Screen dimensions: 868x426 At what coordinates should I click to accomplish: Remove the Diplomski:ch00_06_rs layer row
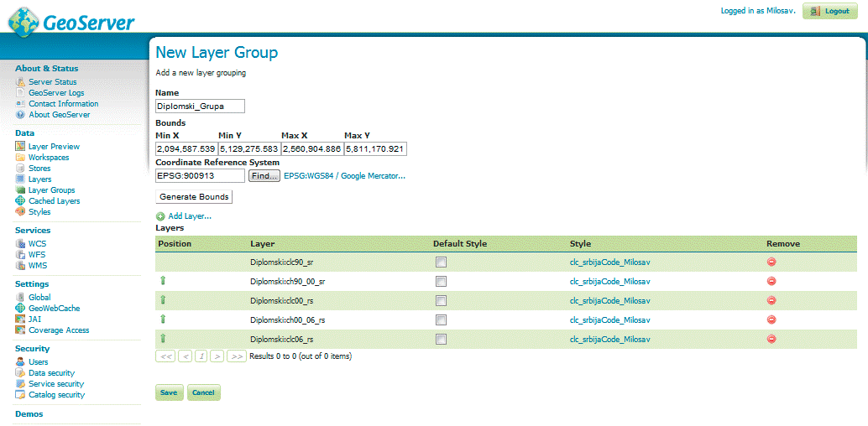pyautogui.click(x=771, y=319)
